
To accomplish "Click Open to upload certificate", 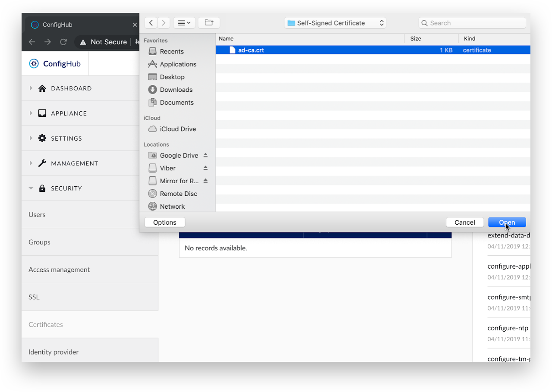I will [507, 223].
